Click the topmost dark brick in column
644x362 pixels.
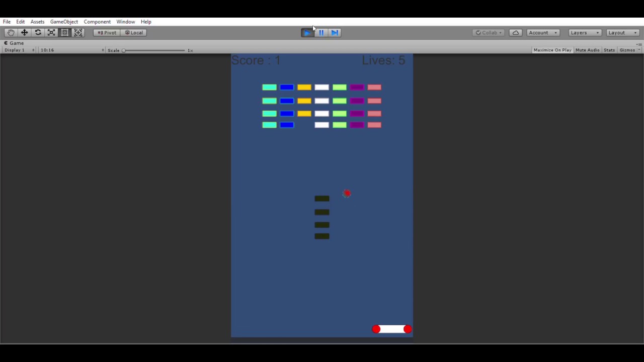[x=322, y=199]
